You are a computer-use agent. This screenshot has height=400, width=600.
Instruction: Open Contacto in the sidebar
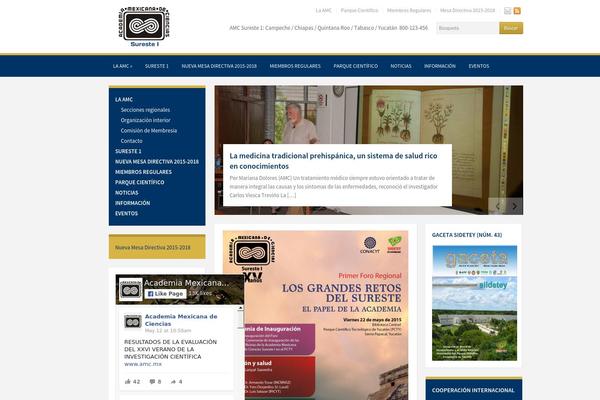[x=131, y=141]
